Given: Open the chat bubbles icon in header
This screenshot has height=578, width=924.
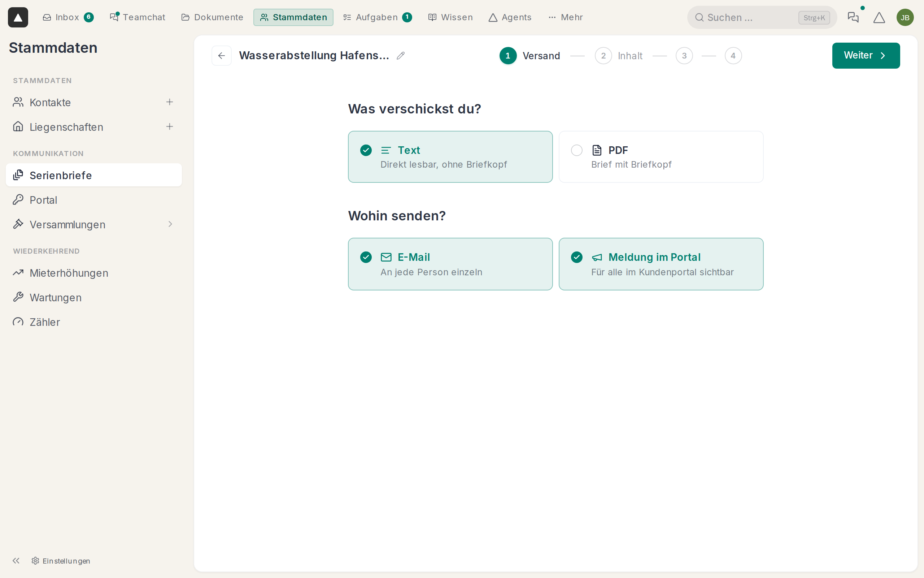Looking at the screenshot, I should 853,17.
